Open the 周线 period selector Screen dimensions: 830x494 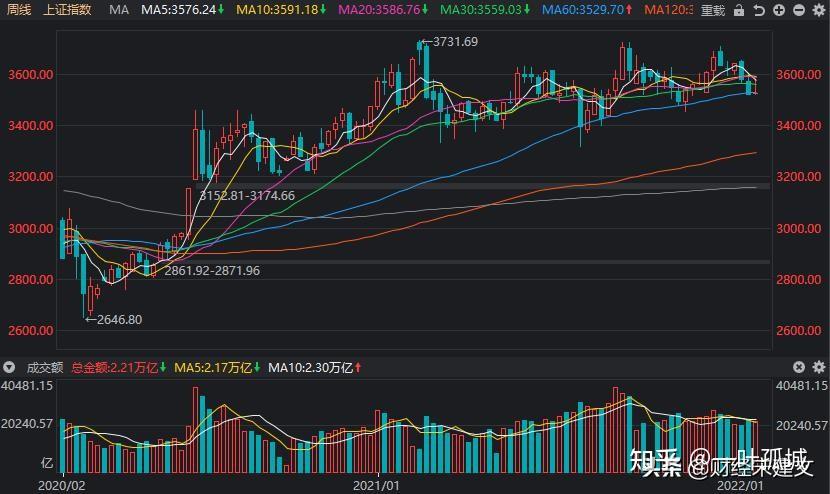[17, 10]
